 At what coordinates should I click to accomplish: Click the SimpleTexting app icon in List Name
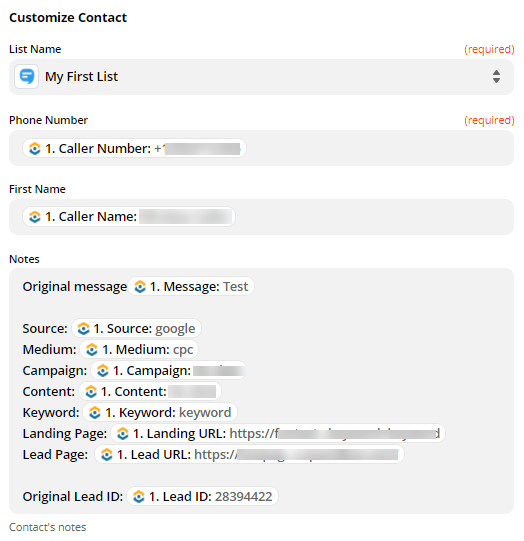click(27, 77)
